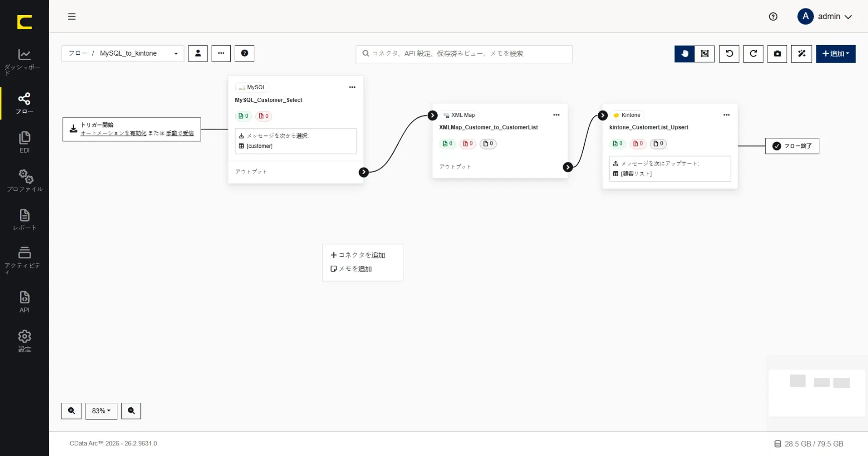Toggle the hamburger sidebar menu
Viewport: 868px width, 456px height.
pyautogui.click(x=72, y=17)
